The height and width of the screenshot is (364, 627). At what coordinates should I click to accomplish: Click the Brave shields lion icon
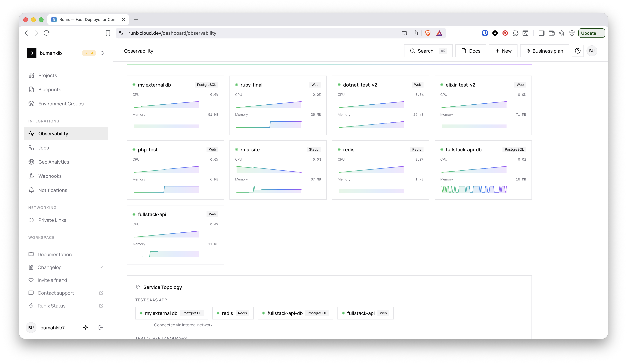[428, 33]
